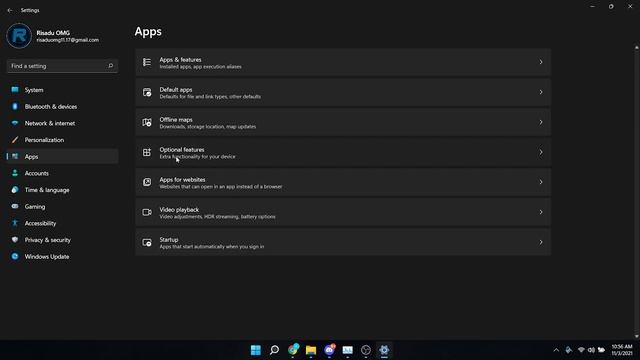Click the Startup icon
This screenshot has height=360, width=640.
(x=147, y=242)
